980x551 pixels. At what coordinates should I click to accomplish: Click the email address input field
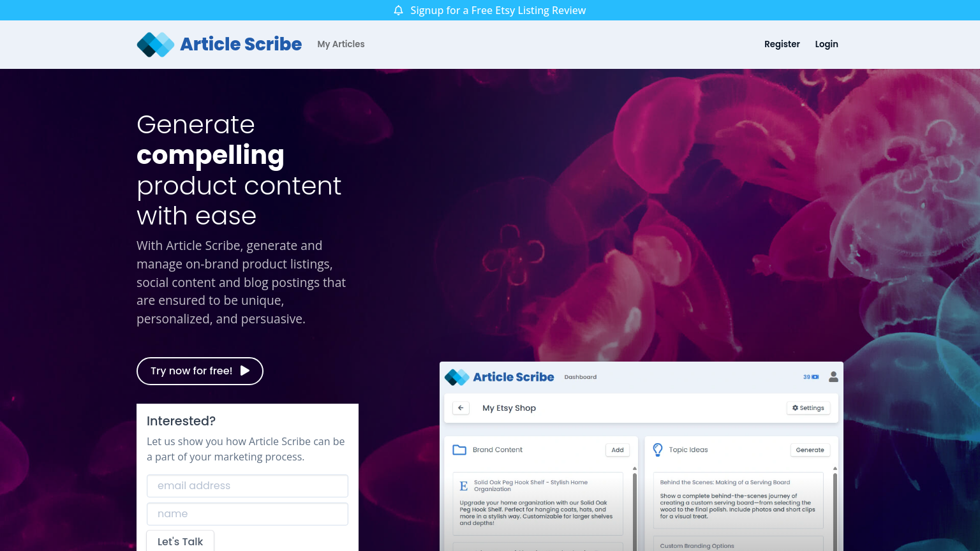tap(248, 485)
